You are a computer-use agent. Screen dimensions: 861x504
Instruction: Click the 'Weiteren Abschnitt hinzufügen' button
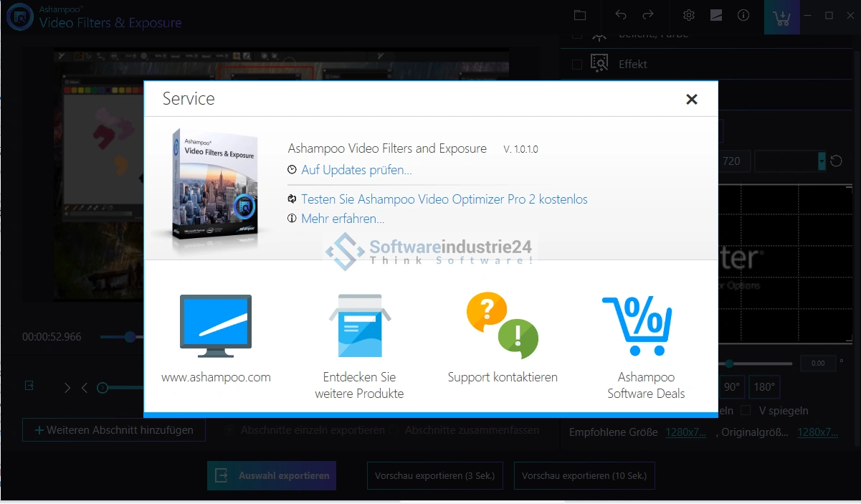click(x=113, y=430)
